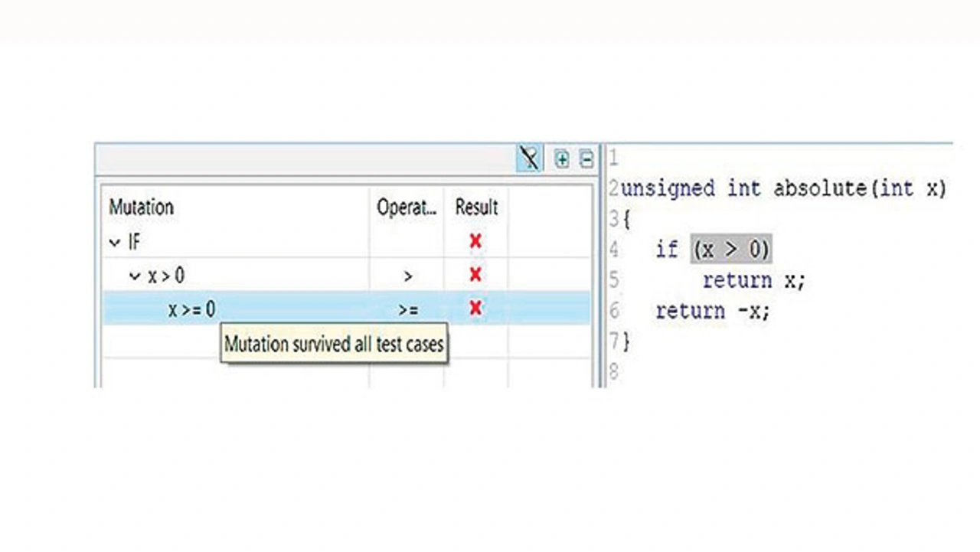980x552 pixels.
Task: Sort by the Mutation column header
Action: pos(142,207)
